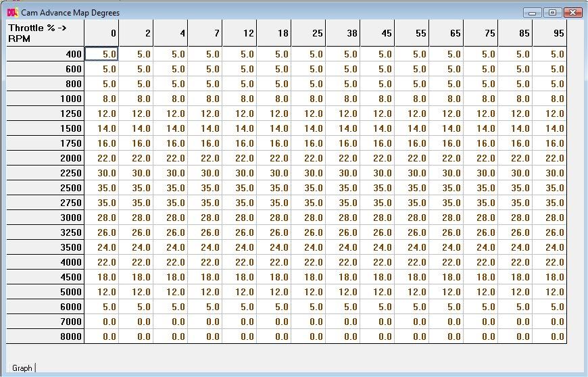Select cell at 3000 RPM, 95% throttle
588x377 pixels.
pos(549,218)
